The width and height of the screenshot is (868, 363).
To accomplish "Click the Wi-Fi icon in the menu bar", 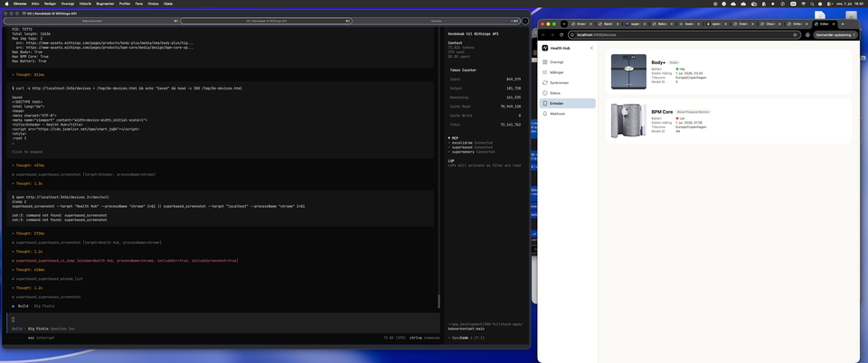I will tap(803, 4).
